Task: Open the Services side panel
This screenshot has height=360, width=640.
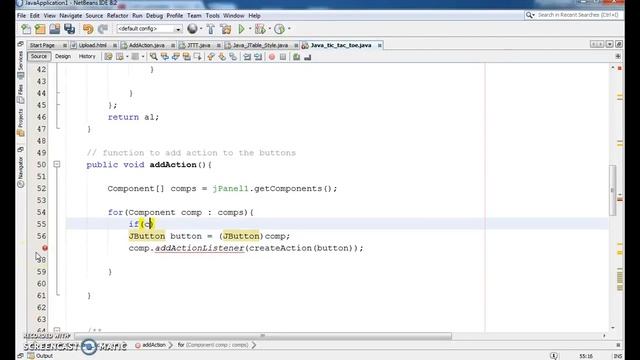Action: [x=21, y=64]
